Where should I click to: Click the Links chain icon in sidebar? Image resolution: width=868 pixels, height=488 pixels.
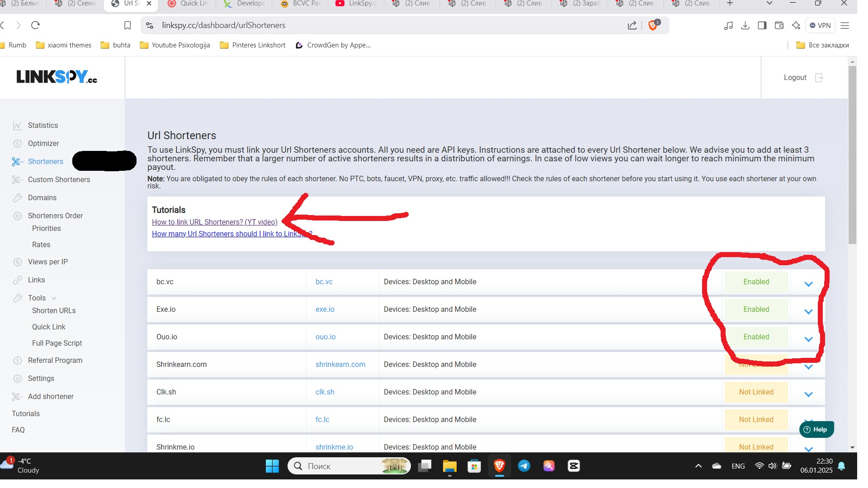point(17,280)
